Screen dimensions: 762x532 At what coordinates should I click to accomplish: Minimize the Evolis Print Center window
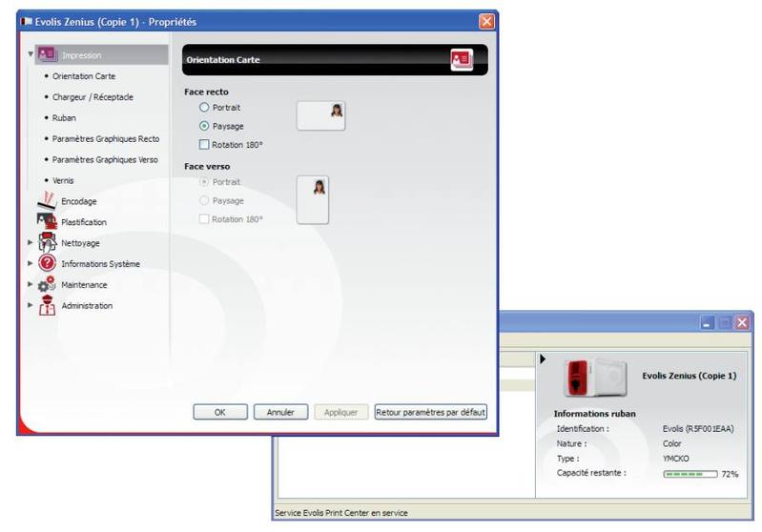[707, 322]
